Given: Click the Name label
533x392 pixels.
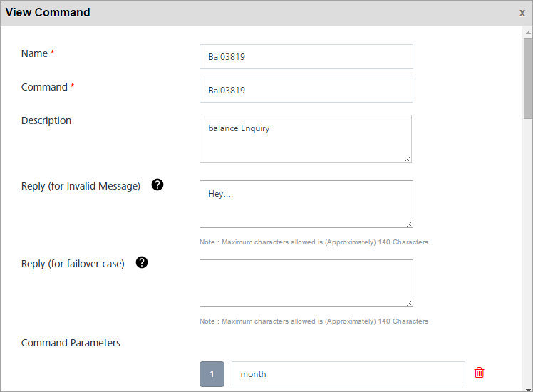Looking at the screenshot, I should tap(34, 53).
